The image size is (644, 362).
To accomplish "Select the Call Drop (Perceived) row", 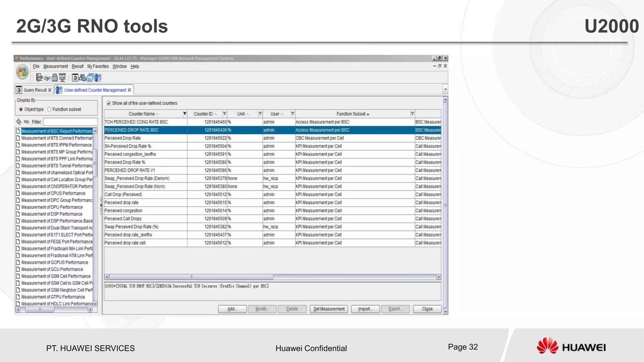I will 272,195.
